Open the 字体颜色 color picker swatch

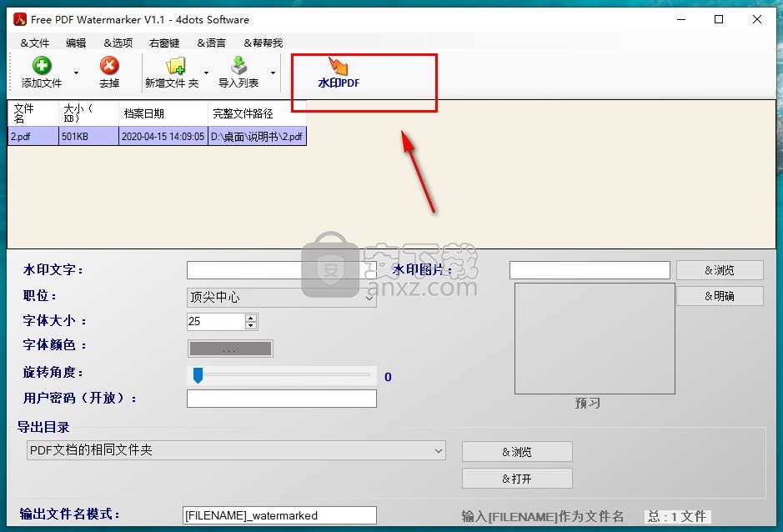coord(230,349)
